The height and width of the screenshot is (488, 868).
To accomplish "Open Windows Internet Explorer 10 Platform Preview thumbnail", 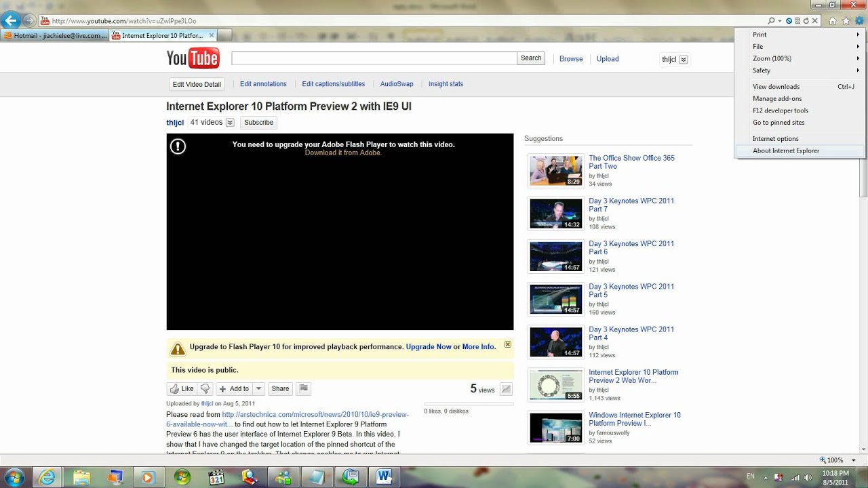I will 556,428.
